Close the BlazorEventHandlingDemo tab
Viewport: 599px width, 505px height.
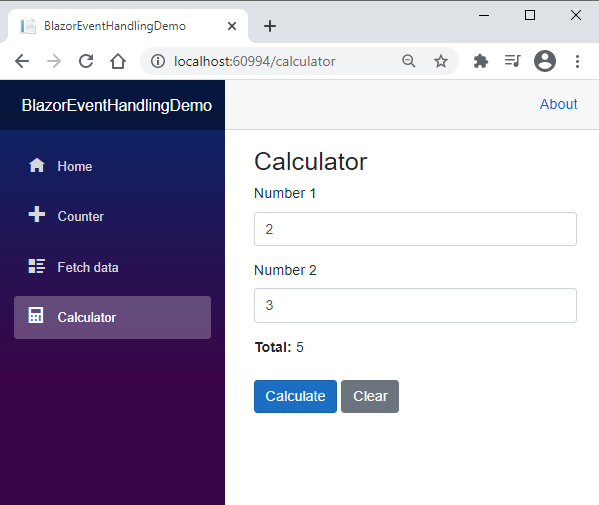point(232,26)
